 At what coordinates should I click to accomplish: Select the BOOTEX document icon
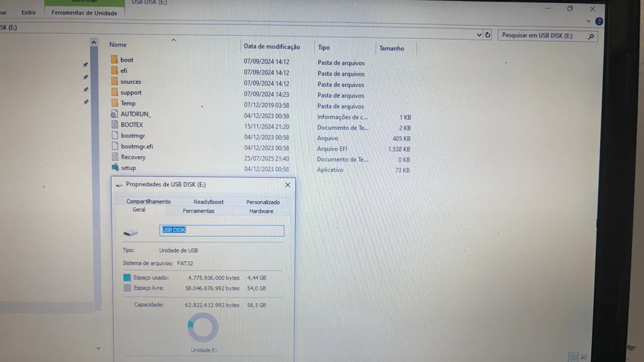coord(114,125)
